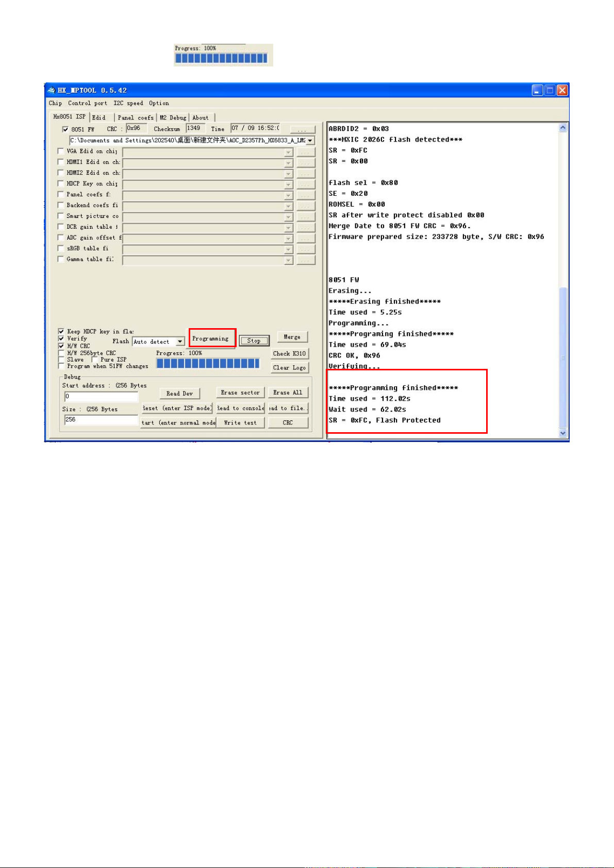Select the Hx8051 ISP tab
614x868 pixels.
[70, 117]
